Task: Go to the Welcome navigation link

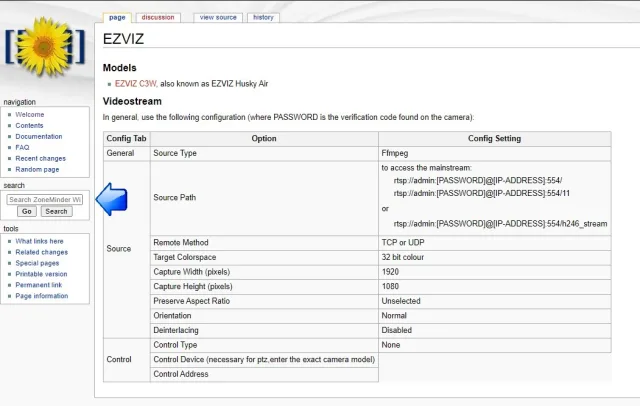Action: (30, 115)
